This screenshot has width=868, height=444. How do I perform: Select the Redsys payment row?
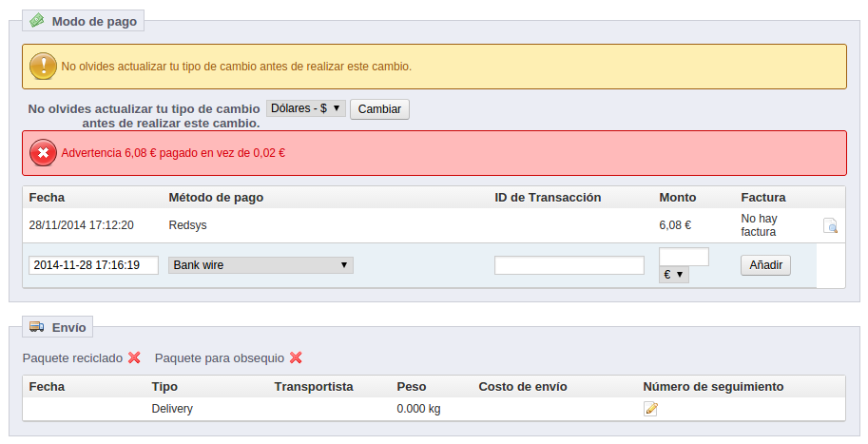click(187, 225)
